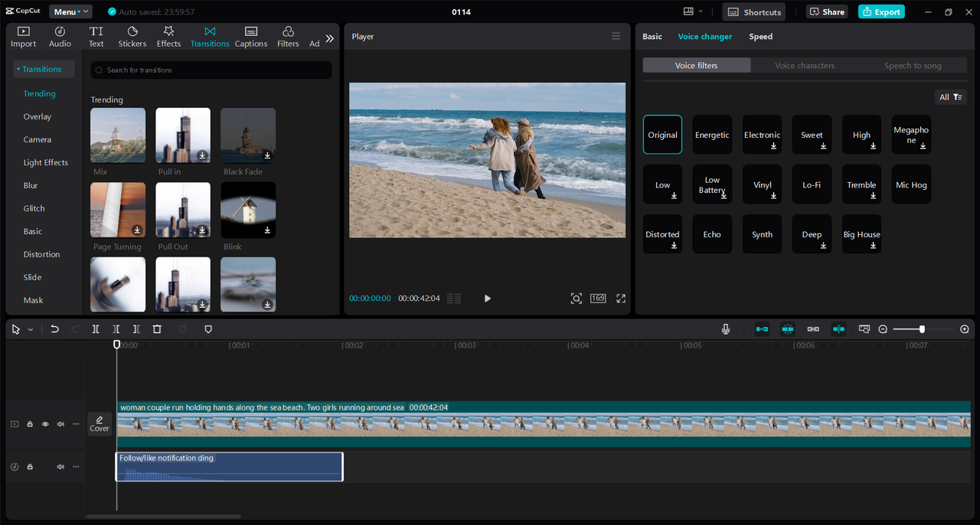Image resolution: width=980 pixels, height=525 pixels.
Task: Open player full-screen view
Action: click(621, 298)
